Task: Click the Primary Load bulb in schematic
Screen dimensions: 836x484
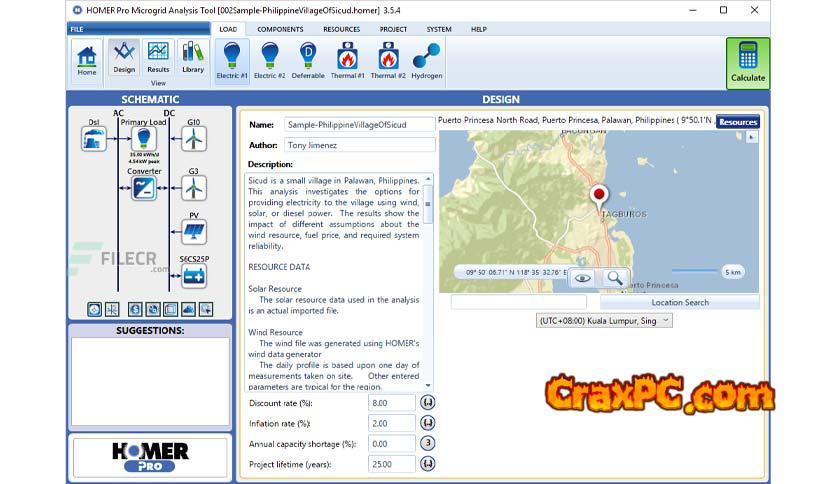Action: [143, 139]
